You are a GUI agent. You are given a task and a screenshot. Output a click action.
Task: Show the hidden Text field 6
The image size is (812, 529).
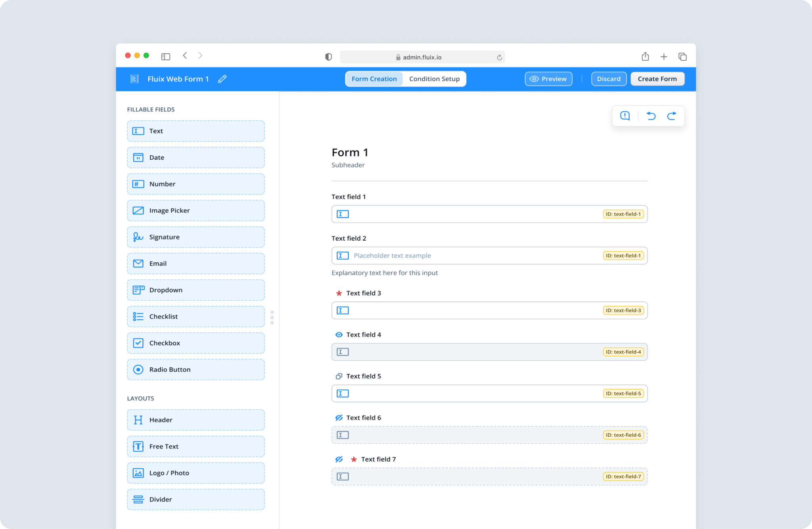point(338,418)
